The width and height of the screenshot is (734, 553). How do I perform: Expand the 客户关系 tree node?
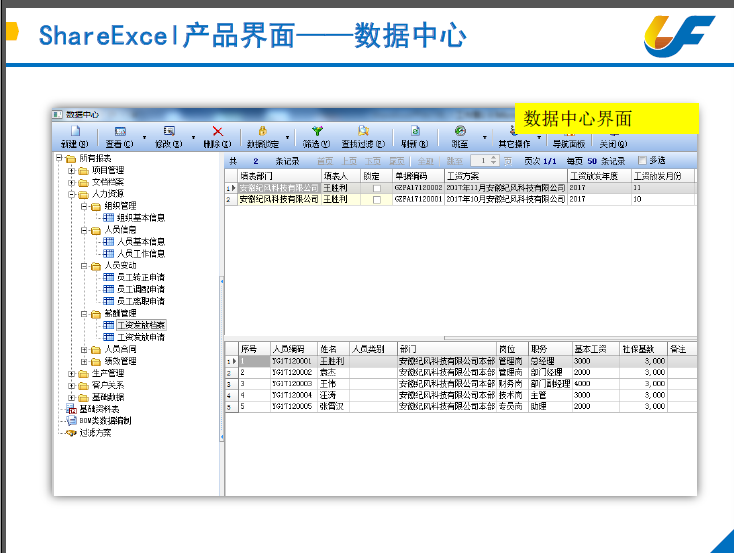click(x=72, y=385)
